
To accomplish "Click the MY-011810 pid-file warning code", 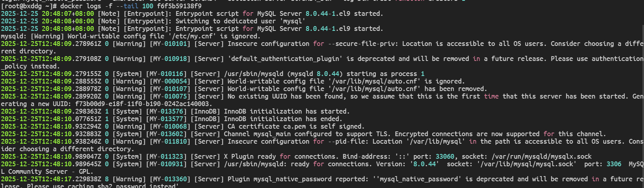I will 170,141.
